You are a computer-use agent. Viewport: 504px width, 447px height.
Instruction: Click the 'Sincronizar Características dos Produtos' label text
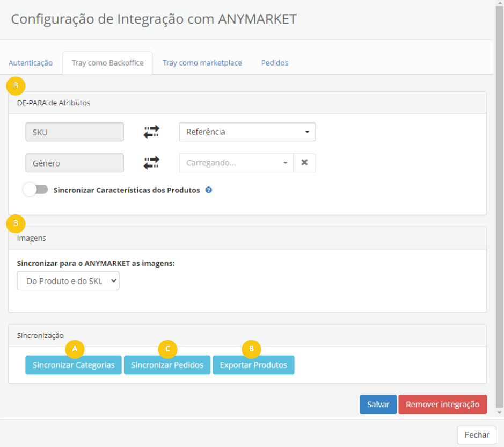click(127, 190)
